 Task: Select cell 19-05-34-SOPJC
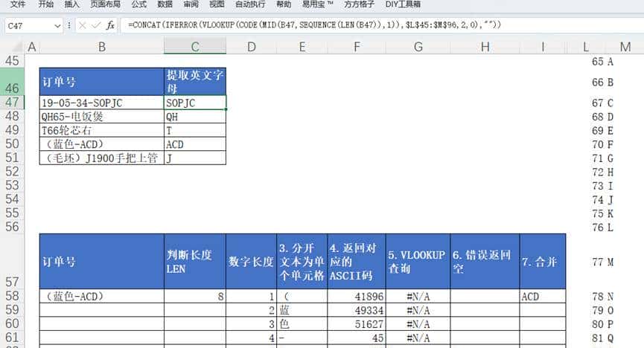[x=101, y=103]
